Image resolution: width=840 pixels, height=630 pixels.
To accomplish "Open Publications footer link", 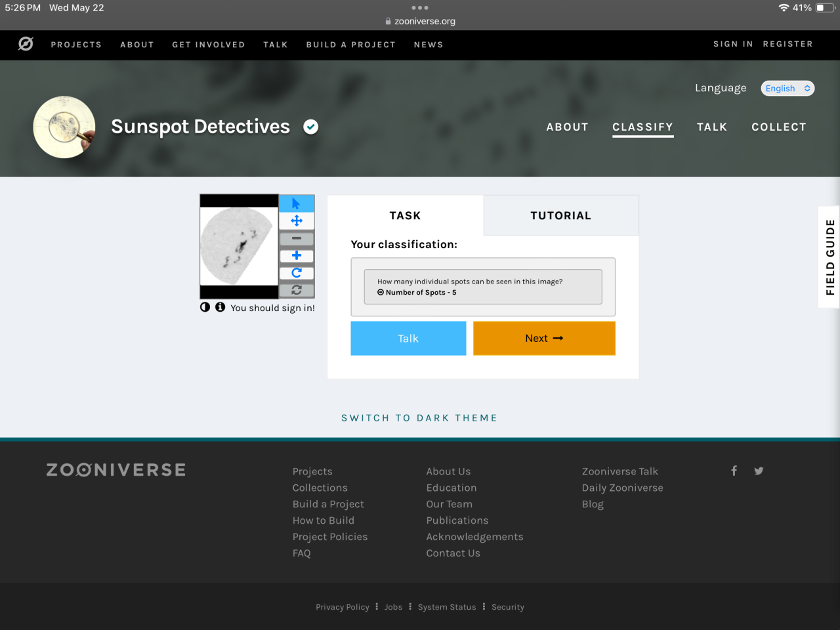I will 457,520.
